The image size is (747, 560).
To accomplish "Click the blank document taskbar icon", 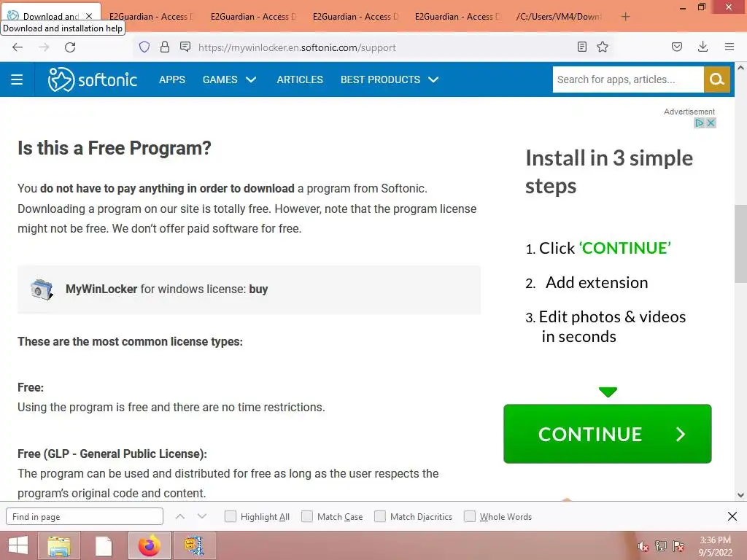I will tap(104, 545).
